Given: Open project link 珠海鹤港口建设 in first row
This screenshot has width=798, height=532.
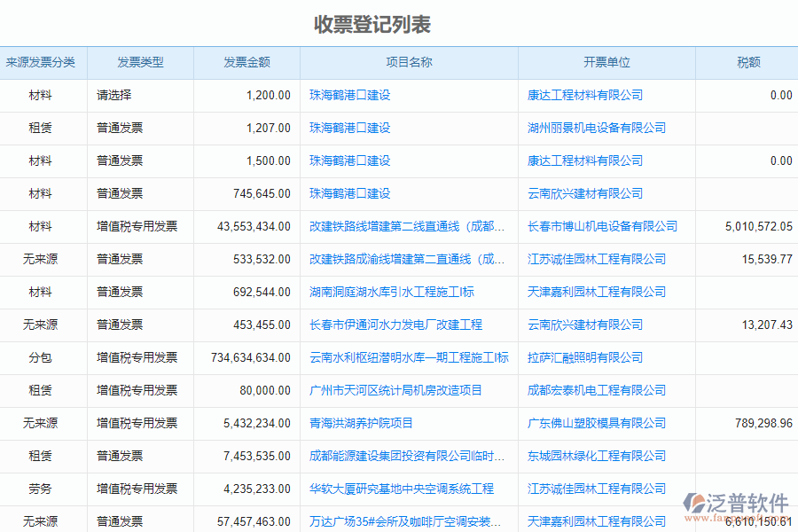Looking at the screenshot, I should coord(348,95).
